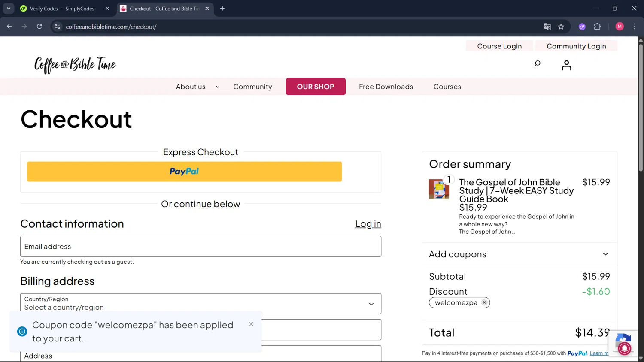This screenshot has width=644, height=362.
Task: Click PayPal Learn more link
Action: 599,353
